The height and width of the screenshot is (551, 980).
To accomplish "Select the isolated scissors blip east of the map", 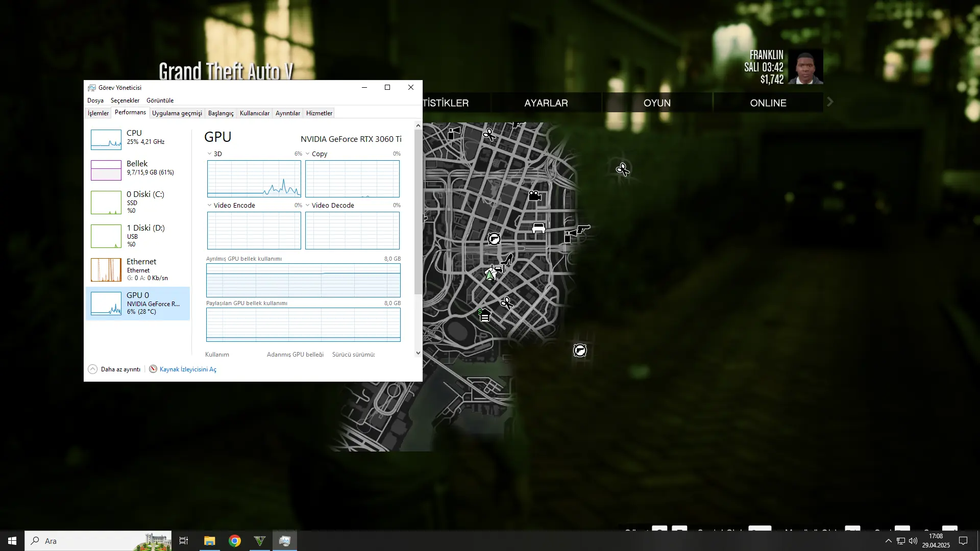I will pos(623,169).
